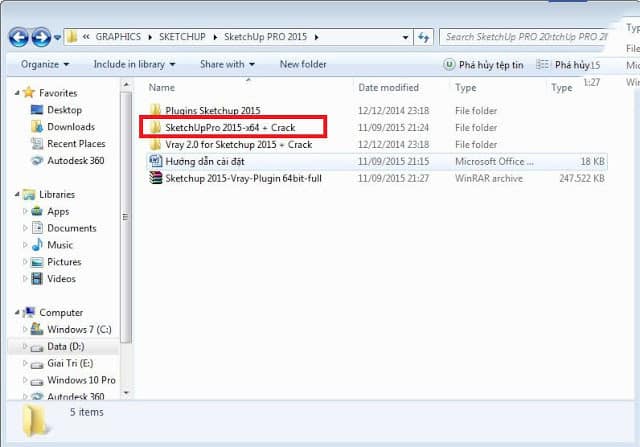This screenshot has height=447, width=640.
Task: Click the refresh icon beside address bar
Action: [x=423, y=37]
